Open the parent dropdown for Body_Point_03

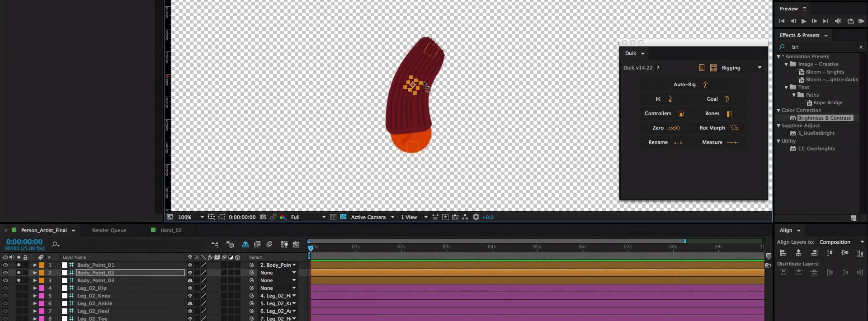278,280
